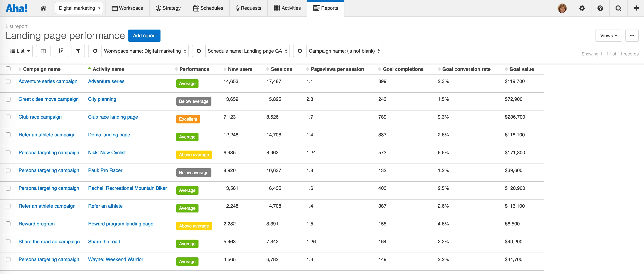Image resolution: width=644 pixels, height=274 pixels.
Task: Open the settings gear menu
Action: (582, 8)
